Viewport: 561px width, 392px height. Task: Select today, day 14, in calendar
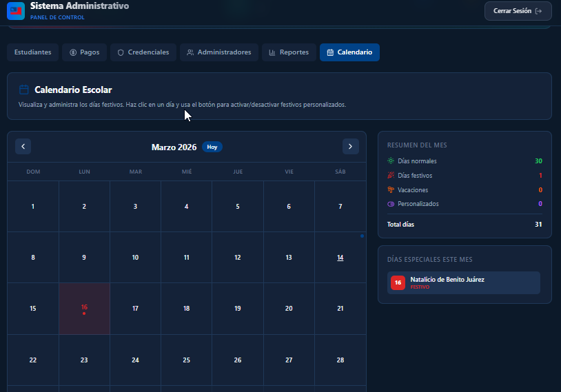(340, 258)
